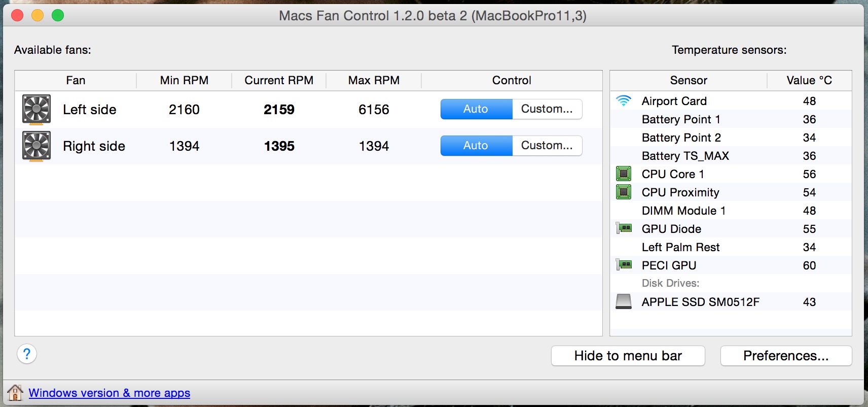Image resolution: width=868 pixels, height=407 pixels.
Task: Open Windows version & more apps link
Action: point(110,393)
